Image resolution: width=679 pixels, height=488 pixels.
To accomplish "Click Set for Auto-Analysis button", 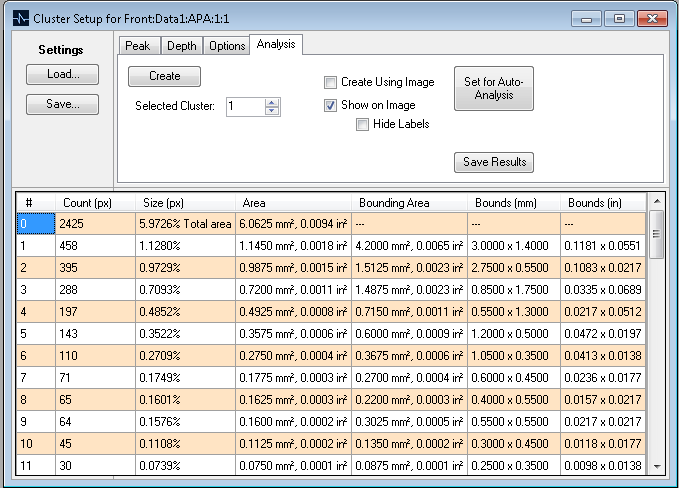I will (x=493, y=88).
